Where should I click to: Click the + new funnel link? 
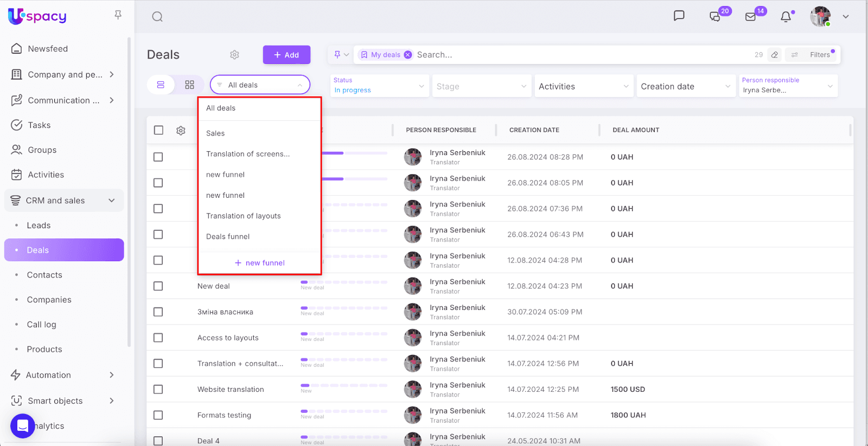[260, 263]
